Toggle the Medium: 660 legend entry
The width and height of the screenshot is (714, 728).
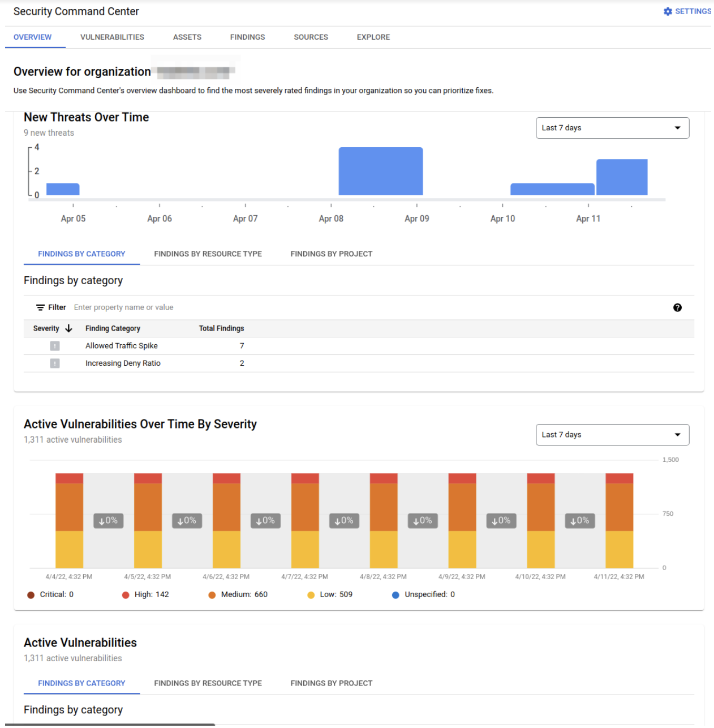(212, 594)
